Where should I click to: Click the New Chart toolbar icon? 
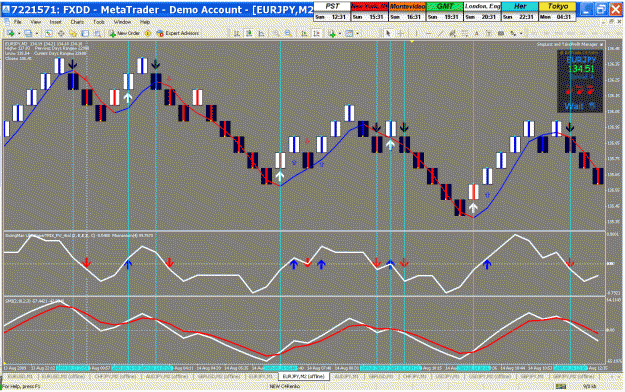(10, 33)
